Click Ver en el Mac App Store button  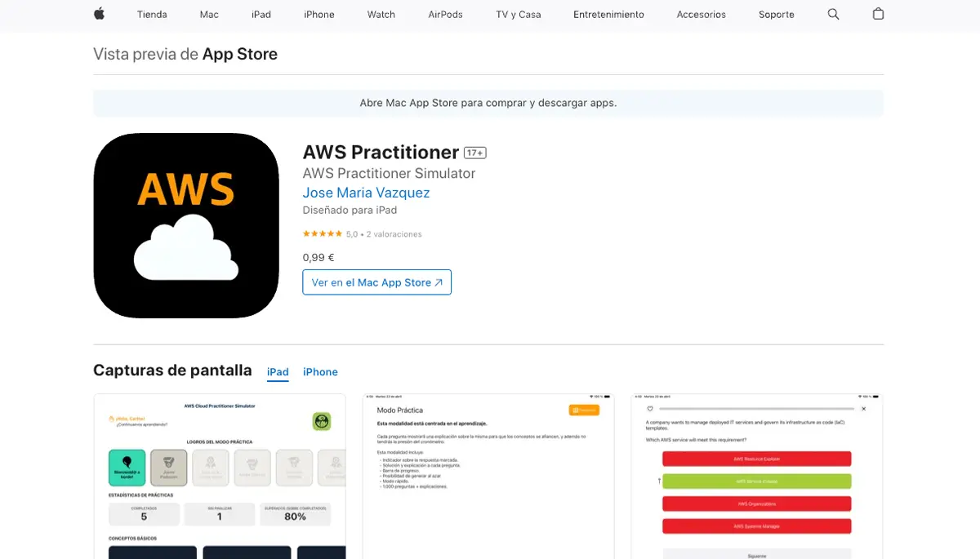click(x=376, y=282)
